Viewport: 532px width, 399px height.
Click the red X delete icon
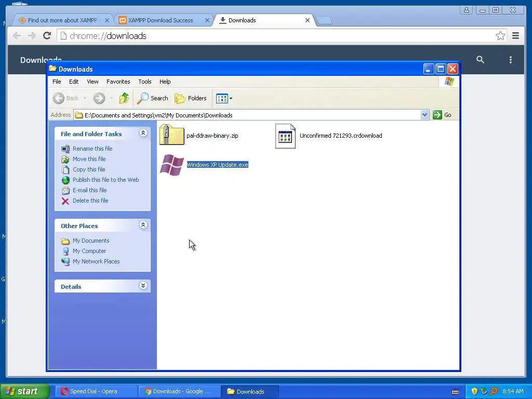pyautogui.click(x=65, y=201)
